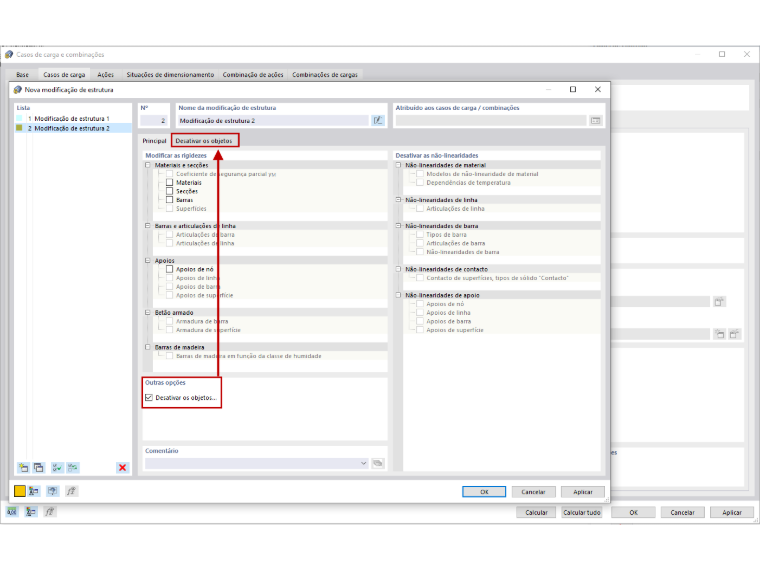The image size is (760, 570).
Task: Confirm the dialog with OK
Action: [x=484, y=491]
